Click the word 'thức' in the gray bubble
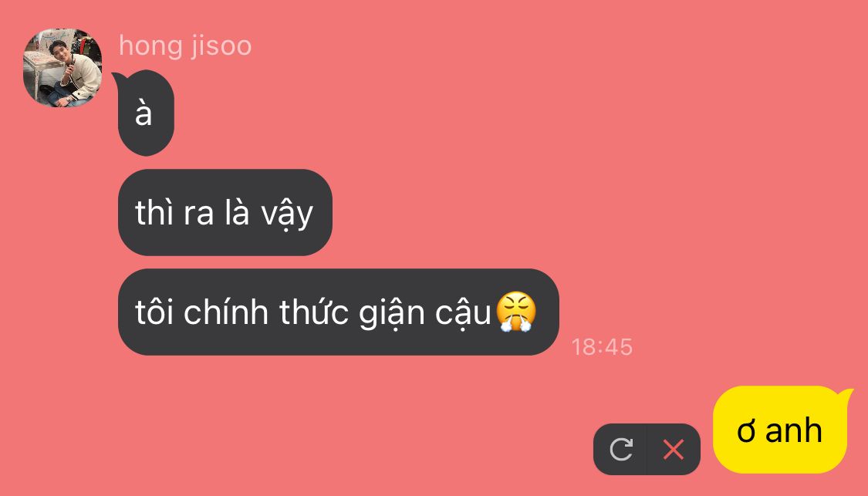Screen dimensions: 868x496 (x=313, y=311)
